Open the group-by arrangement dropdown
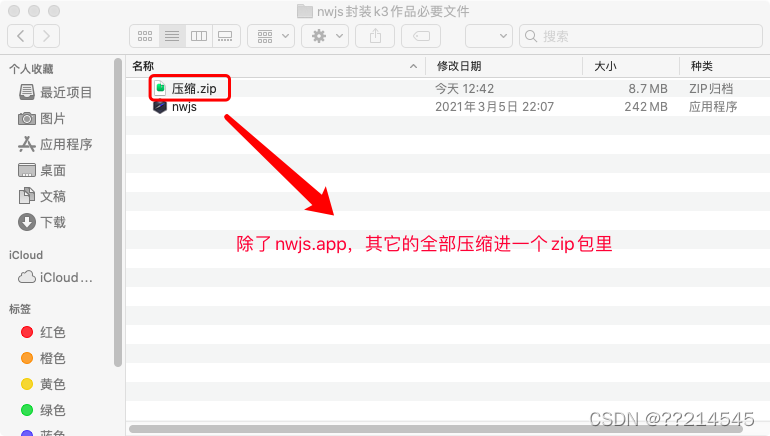 [271, 36]
